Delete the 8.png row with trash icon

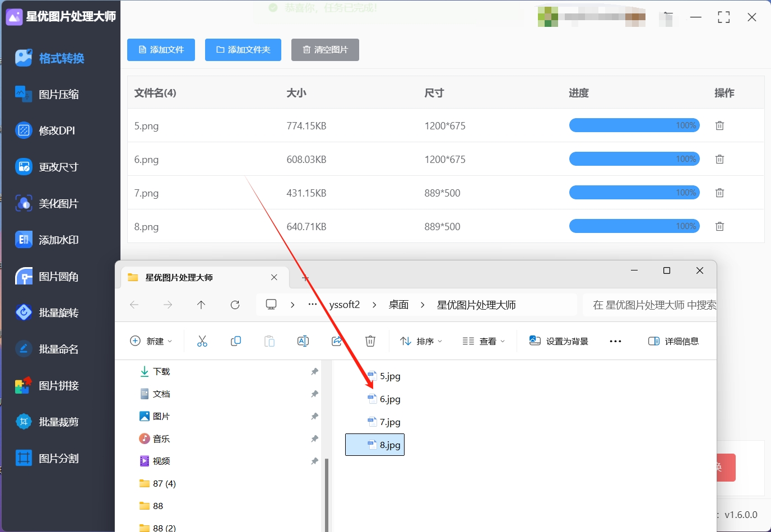click(x=719, y=226)
